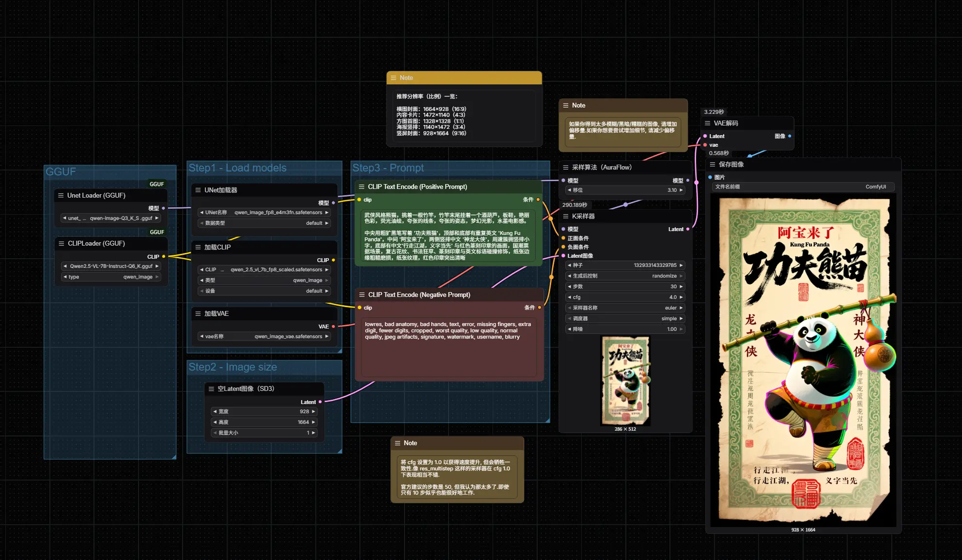Screen dimensions: 962x560
Task: Open the 生成后控制 randomize dropdown
Action: click(625, 276)
